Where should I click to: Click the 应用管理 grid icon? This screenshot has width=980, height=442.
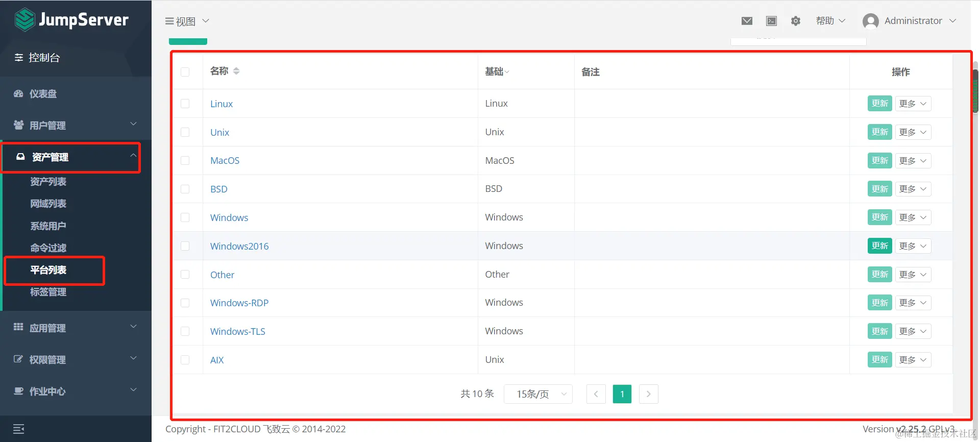(x=18, y=327)
